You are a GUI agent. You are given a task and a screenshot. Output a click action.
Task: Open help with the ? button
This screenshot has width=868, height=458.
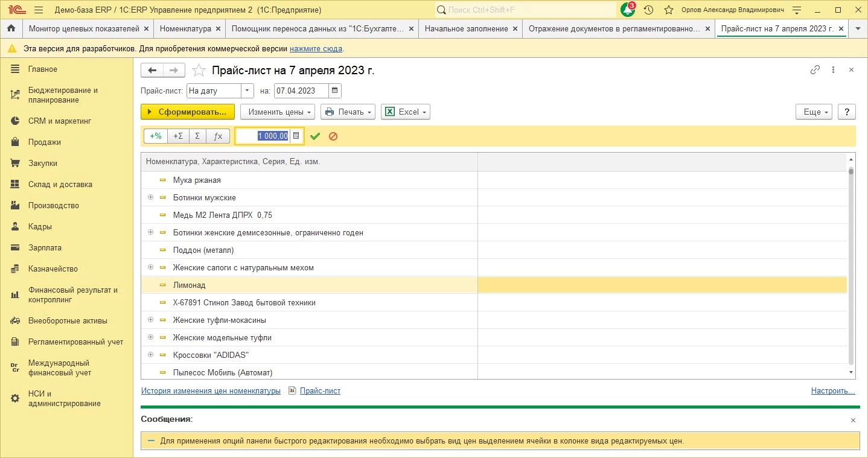click(847, 112)
